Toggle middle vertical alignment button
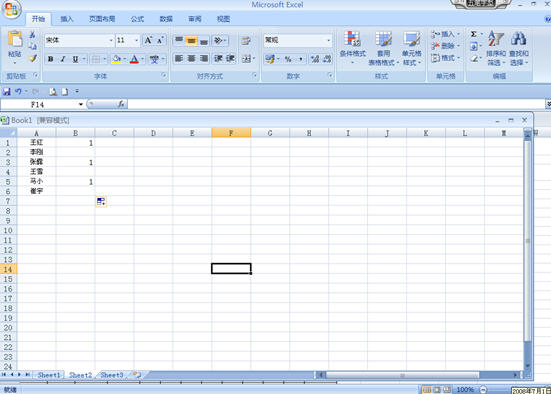This screenshot has width=551, height=394. coord(191,41)
